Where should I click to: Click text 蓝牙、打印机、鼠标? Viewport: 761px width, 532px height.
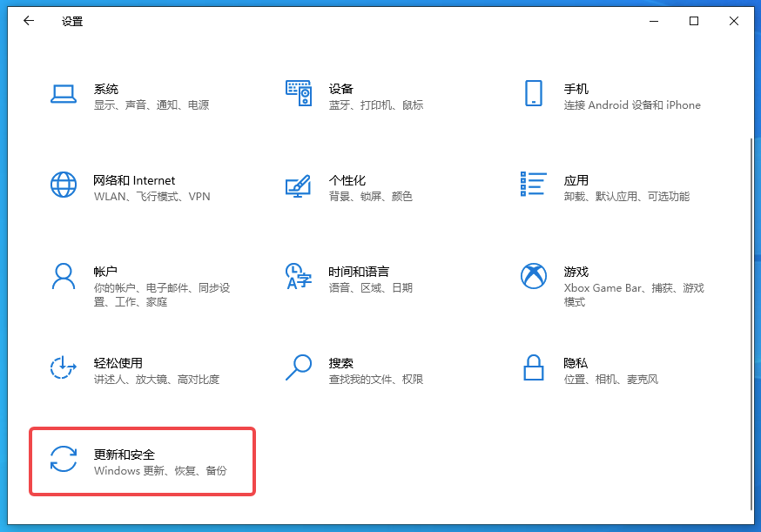[376, 105]
